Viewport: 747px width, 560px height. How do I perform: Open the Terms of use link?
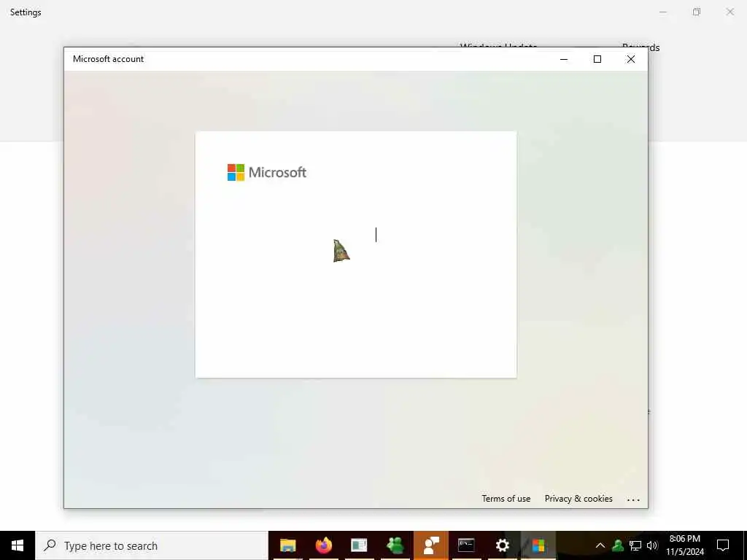click(x=506, y=499)
